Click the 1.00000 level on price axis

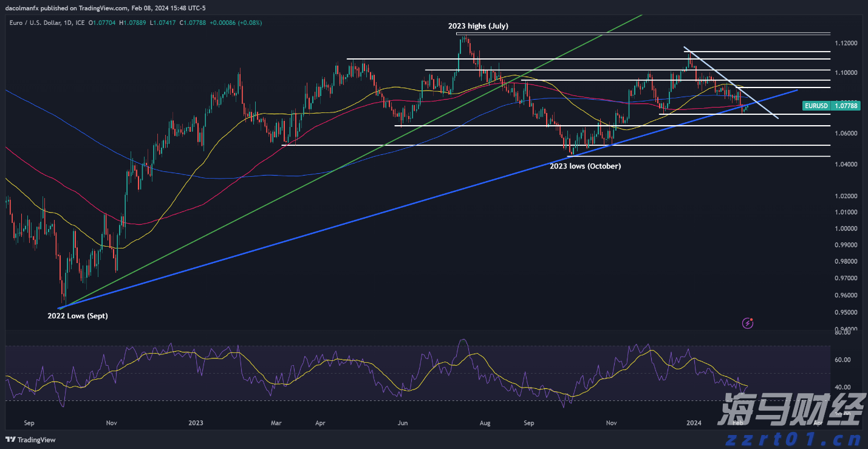click(846, 228)
